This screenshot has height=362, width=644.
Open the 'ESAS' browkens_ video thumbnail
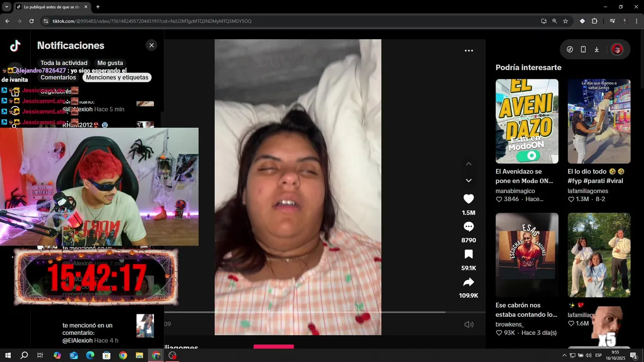[527, 255]
